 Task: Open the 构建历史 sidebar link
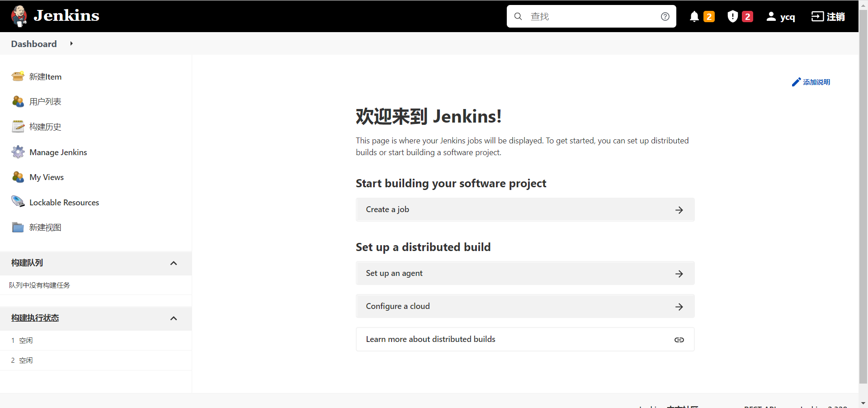pos(45,127)
